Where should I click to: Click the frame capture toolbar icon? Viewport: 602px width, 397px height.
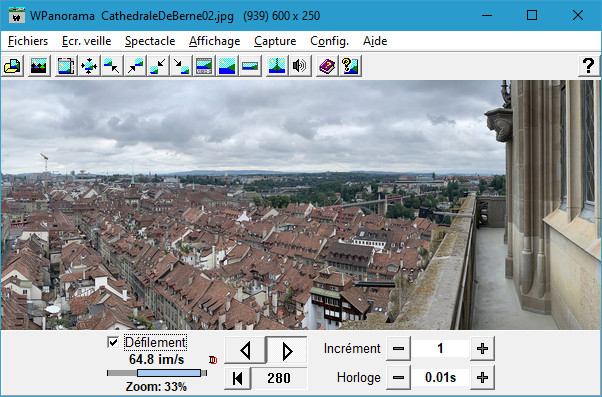66,66
